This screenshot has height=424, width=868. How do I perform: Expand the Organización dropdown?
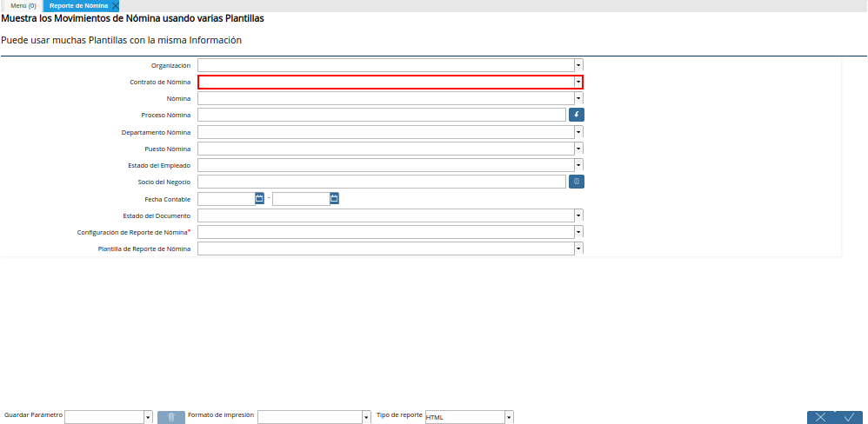tap(578, 65)
